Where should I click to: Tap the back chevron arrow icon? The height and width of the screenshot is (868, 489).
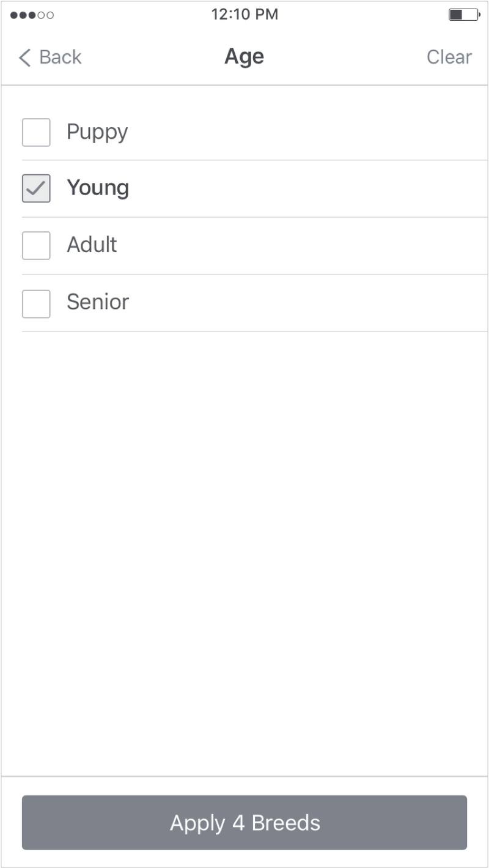[24, 57]
